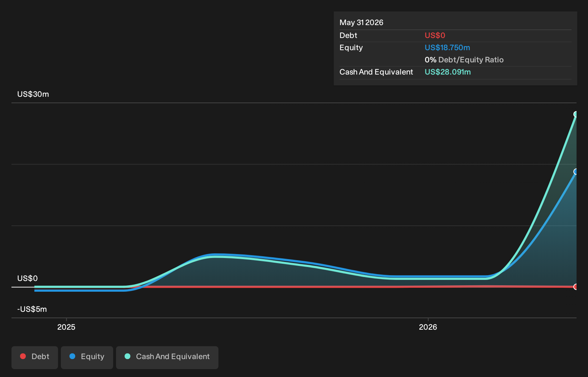Click the red US$0 debt value
588x377 pixels.
click(x=435, y=35)
